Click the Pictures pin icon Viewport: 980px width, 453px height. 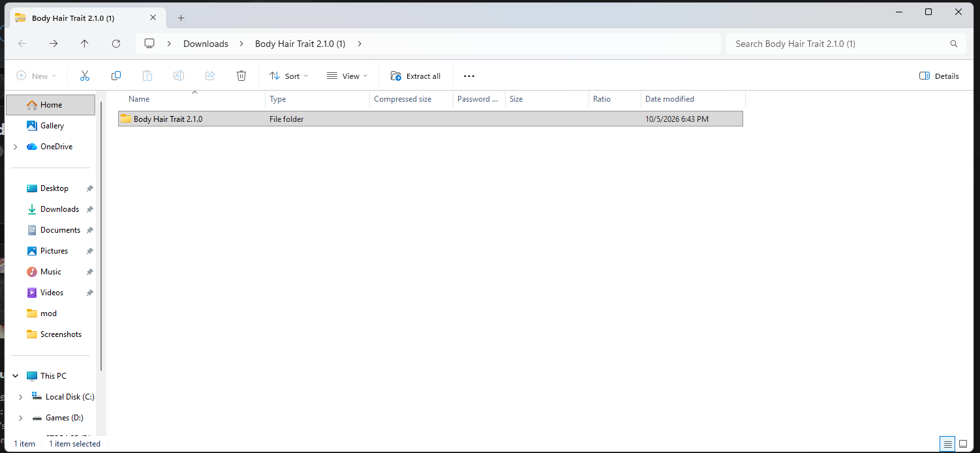coord(90,251)
